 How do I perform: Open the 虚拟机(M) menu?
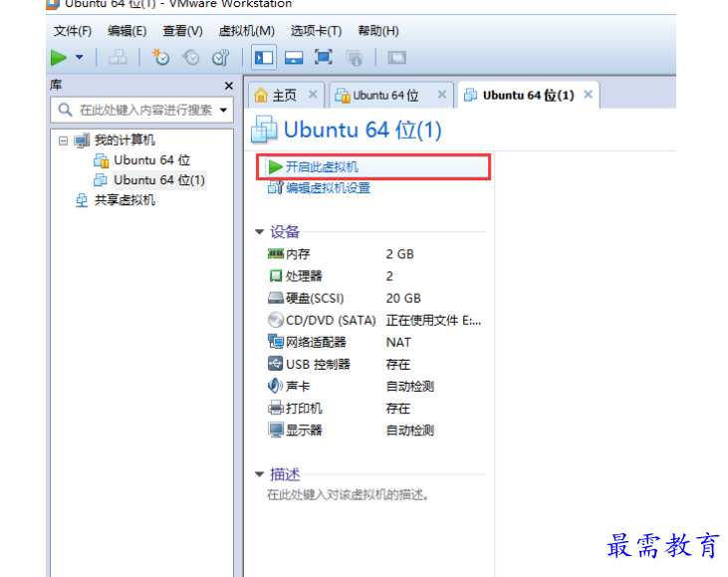coord(247,31)
